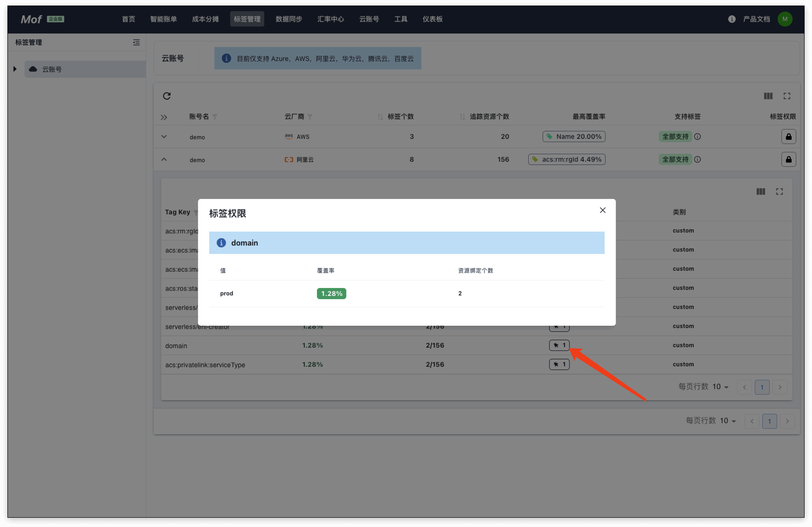Image resolution: width=812 pixels, height=527 pixels.
Task: Open the 首页 menu
Action: click(x=128, y=19)
